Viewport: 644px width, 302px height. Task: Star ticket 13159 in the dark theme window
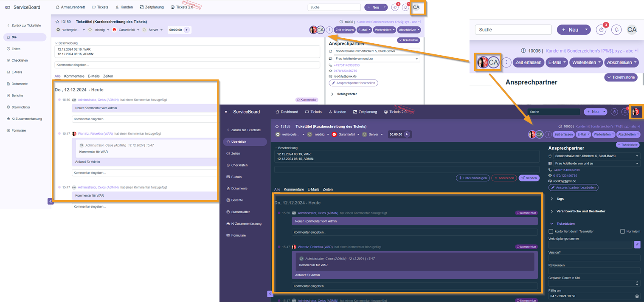[277, 127]
